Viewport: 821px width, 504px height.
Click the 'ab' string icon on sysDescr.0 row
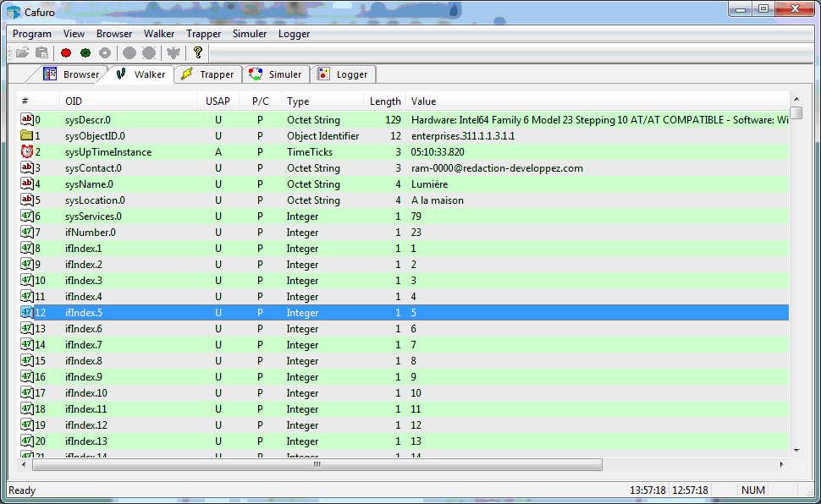click(27, 120)
